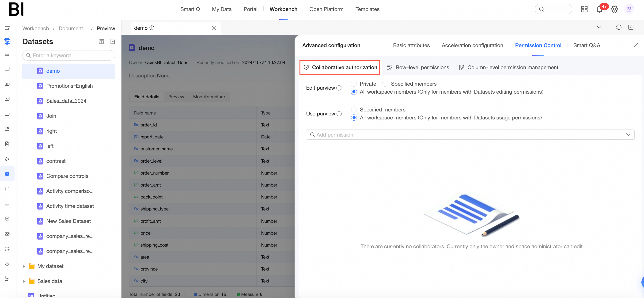Click info icon next to Edit purview

tap(339, 88)
